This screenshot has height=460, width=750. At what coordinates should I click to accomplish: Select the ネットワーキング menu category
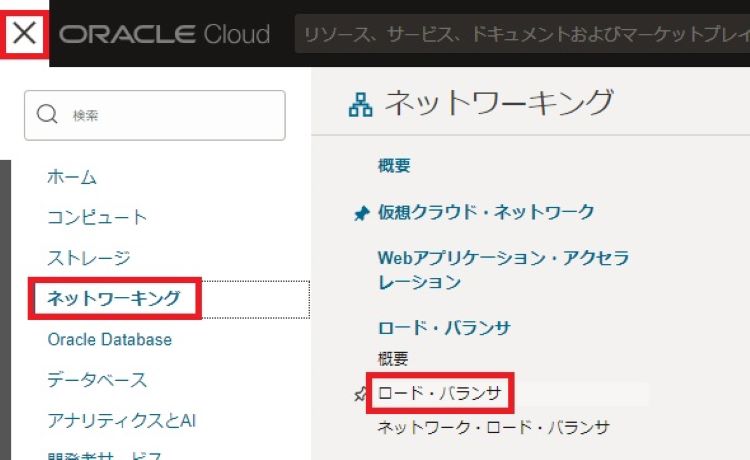(x=115, y=298)
